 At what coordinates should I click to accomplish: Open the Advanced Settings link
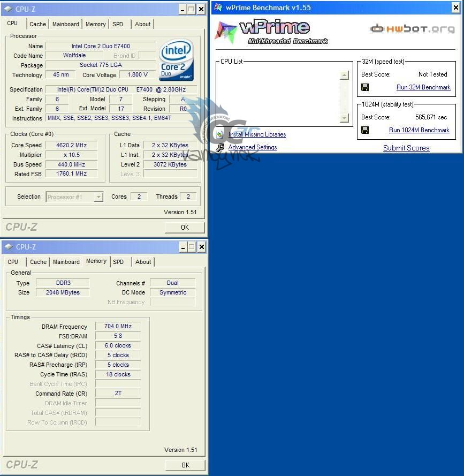coord(253,147)
